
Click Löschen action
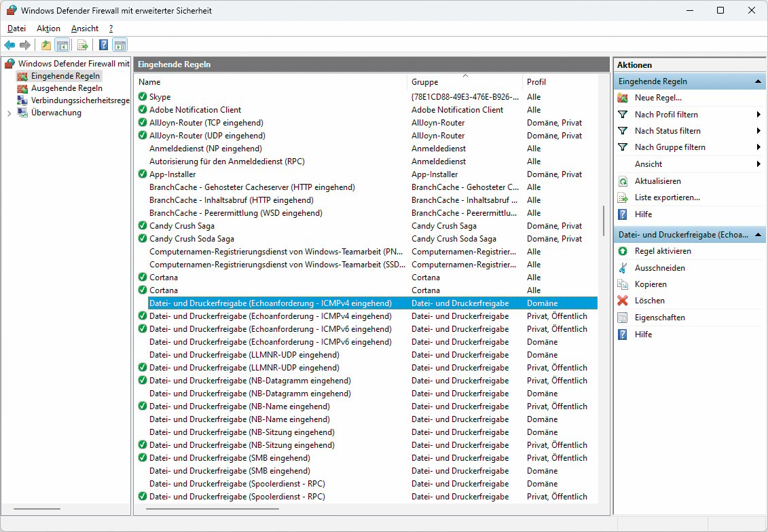649,301
